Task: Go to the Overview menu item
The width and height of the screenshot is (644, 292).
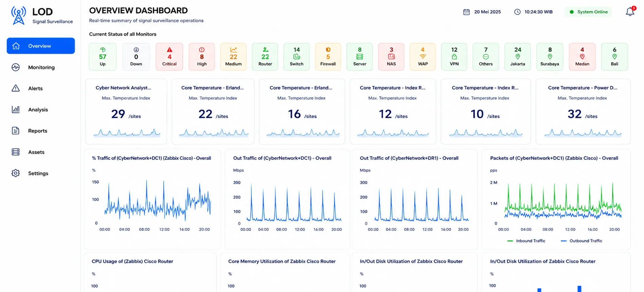Action: point(41,46)
